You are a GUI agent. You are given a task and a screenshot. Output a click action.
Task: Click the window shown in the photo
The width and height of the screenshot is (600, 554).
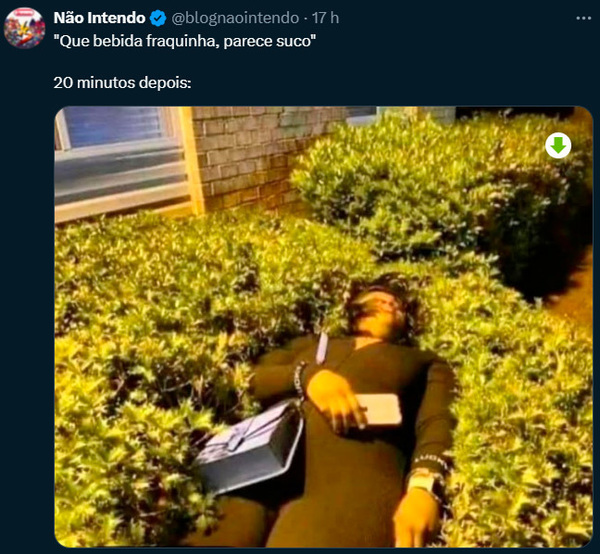pyautogui.click(x=119, y=163)
